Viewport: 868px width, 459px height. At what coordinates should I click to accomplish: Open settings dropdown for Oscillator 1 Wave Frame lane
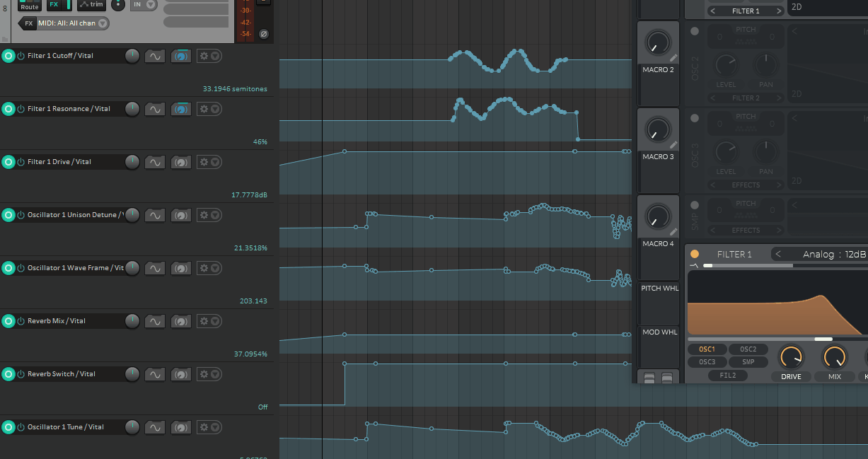[x=209, y=268]
